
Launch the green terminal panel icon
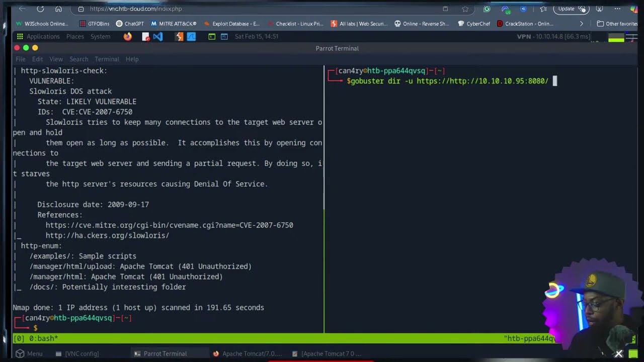[x=212, y=37]
